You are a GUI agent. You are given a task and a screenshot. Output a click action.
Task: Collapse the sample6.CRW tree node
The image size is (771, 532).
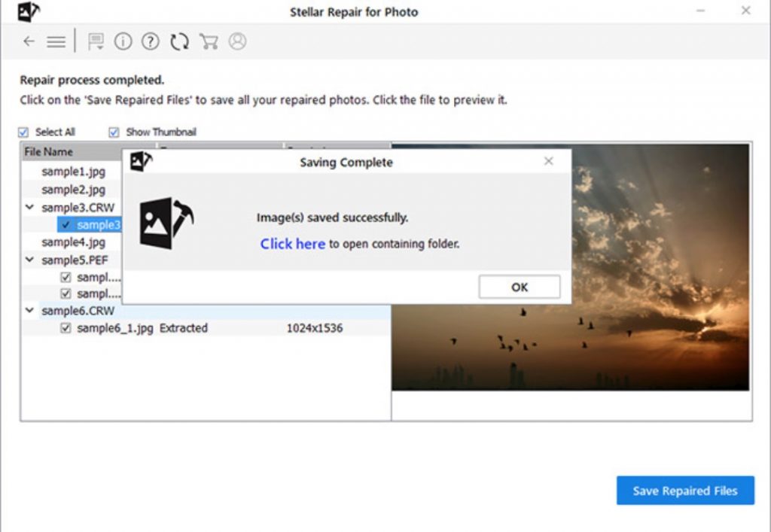click(29, 311)
